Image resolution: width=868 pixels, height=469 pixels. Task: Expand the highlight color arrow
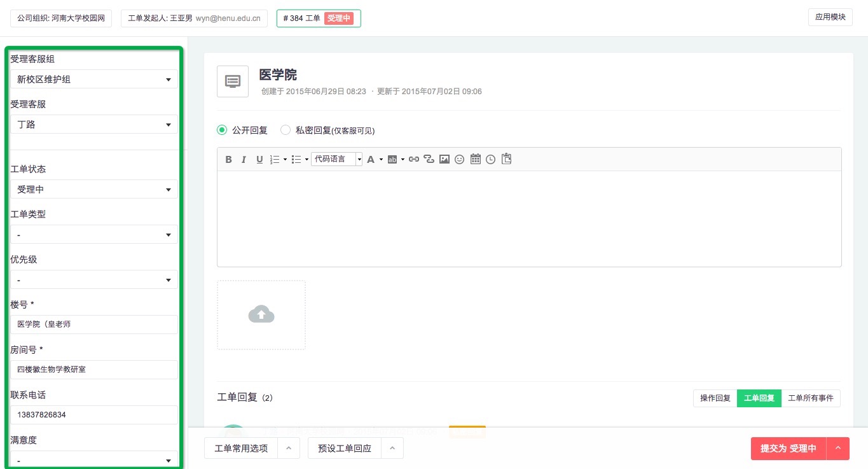(x=403, y=160)
